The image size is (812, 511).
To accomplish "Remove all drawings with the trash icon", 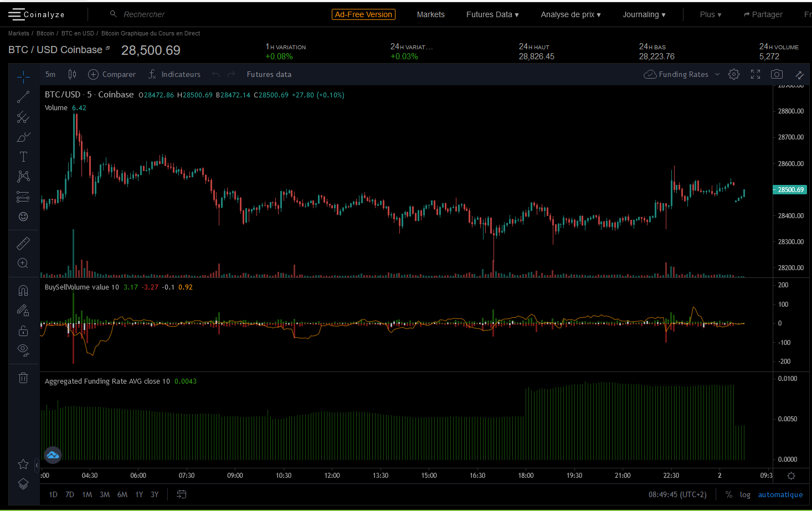I will click(x=23, y=378).
